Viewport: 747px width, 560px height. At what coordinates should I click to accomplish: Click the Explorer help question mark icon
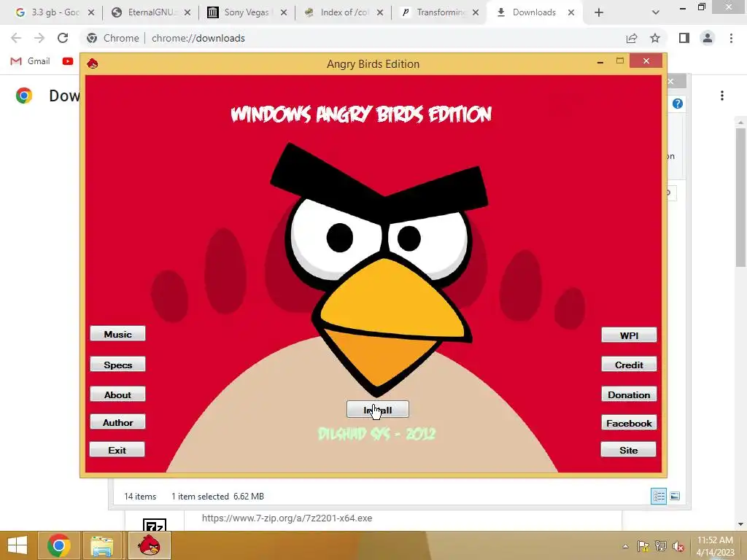pos(678,104)
